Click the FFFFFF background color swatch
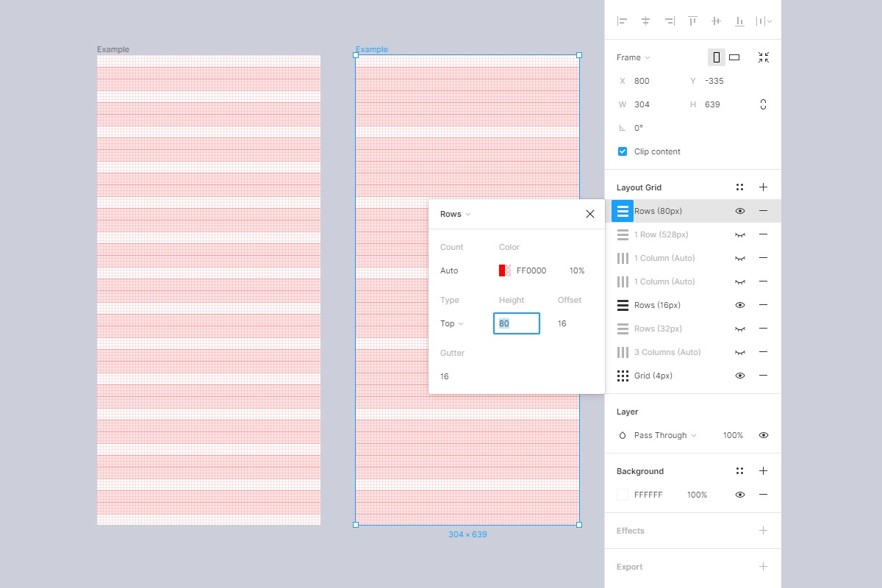 coord(623,495)
